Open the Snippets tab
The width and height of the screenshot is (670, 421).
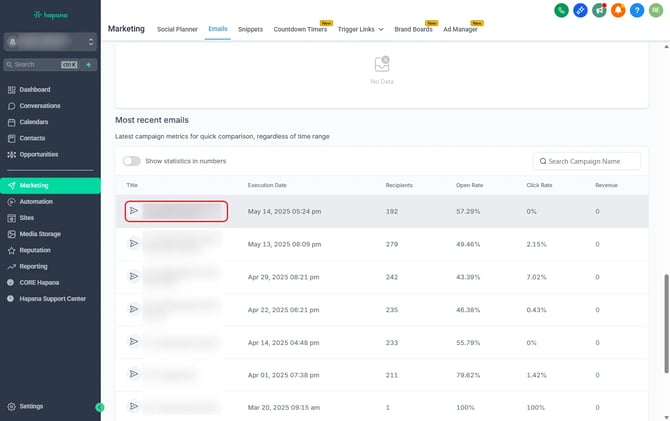click(x=250, y=30)
